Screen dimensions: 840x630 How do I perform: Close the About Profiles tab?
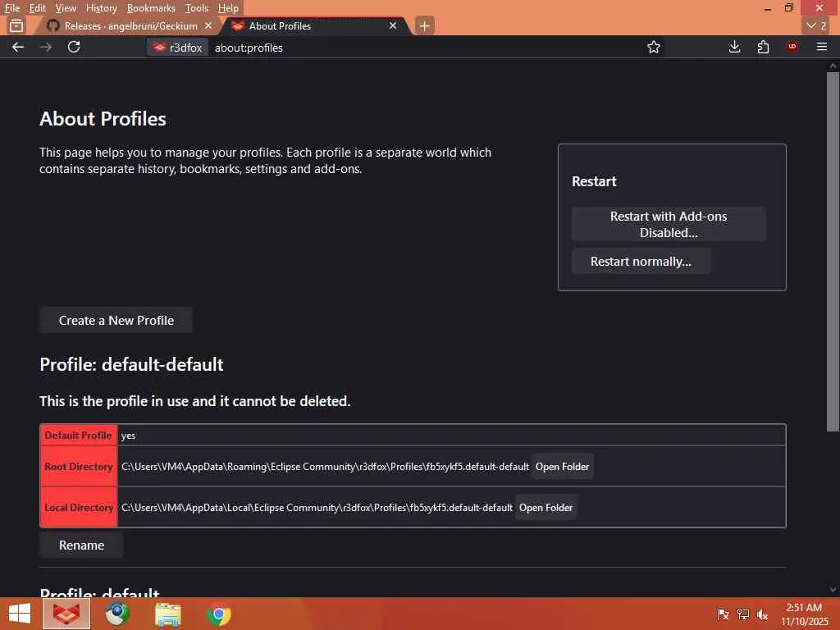click(393, 25)
